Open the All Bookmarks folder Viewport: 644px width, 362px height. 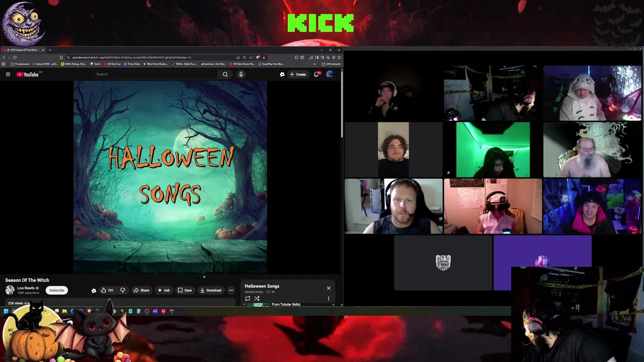pyautogui.click(x=332, y=64)
